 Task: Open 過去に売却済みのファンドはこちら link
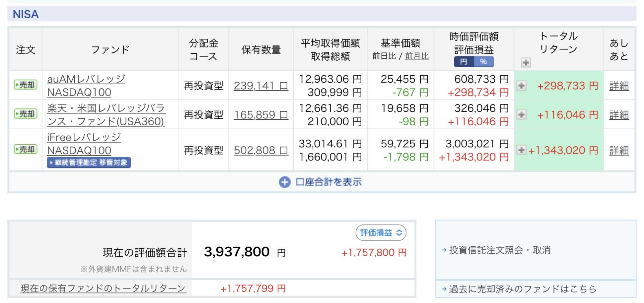click(522, 289)
